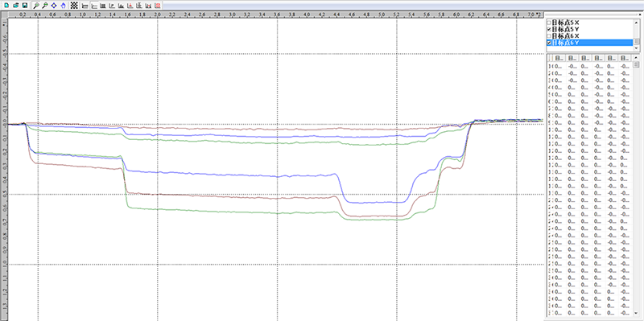The width and height of the screenshot is (644, 321).
Task: Check the 目标点6 X checkbox
Action: pos(549,36)
